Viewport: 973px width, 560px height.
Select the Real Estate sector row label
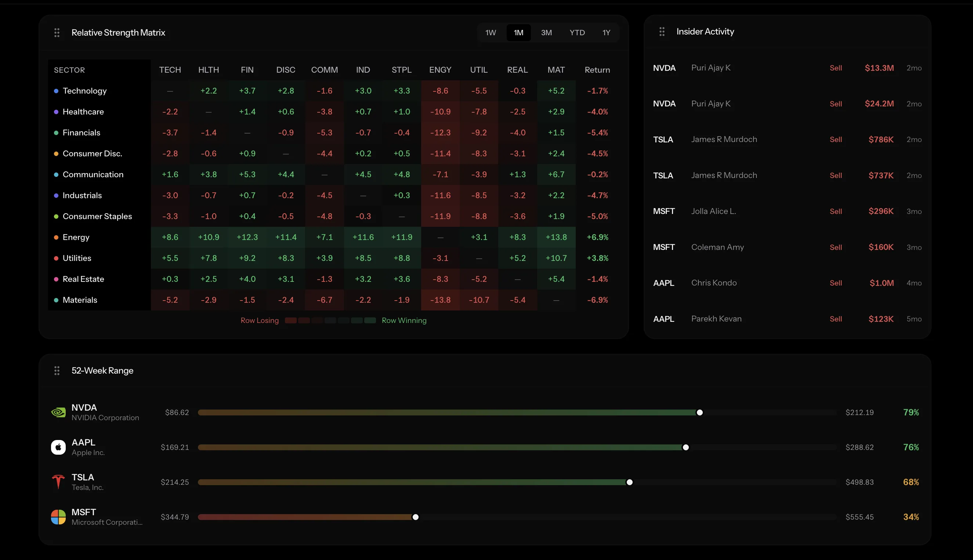point(83,279)
